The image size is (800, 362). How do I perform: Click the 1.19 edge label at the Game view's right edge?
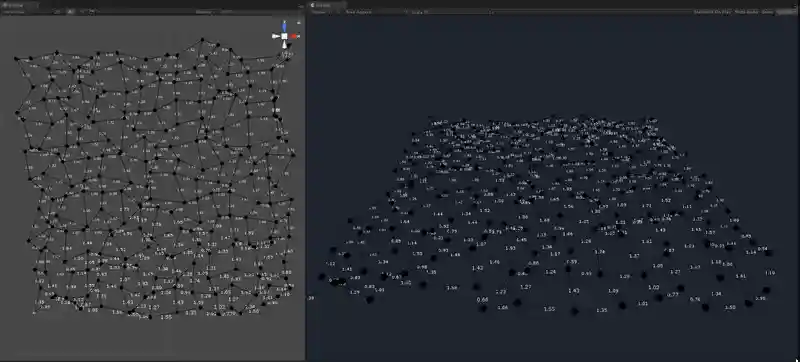click(x=770, y=273)
